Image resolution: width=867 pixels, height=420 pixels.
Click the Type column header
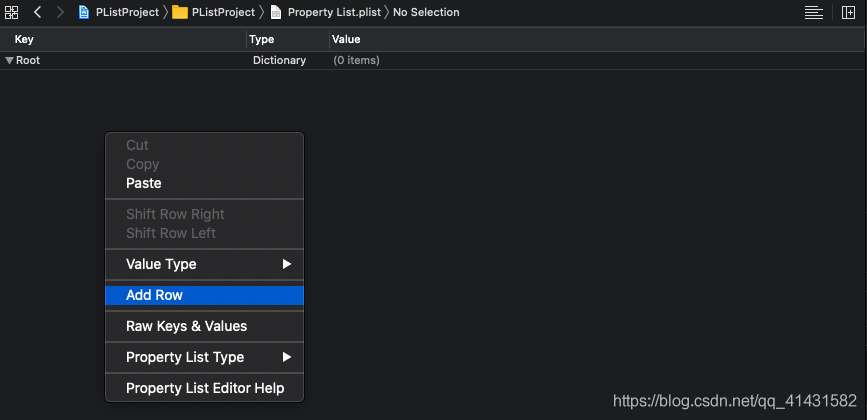point(262,39)
